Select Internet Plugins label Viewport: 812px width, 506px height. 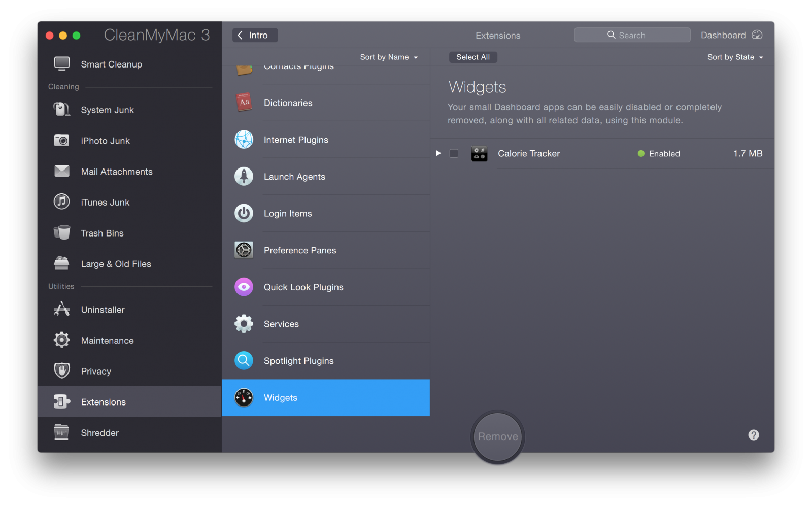click(x=296, y=140)
